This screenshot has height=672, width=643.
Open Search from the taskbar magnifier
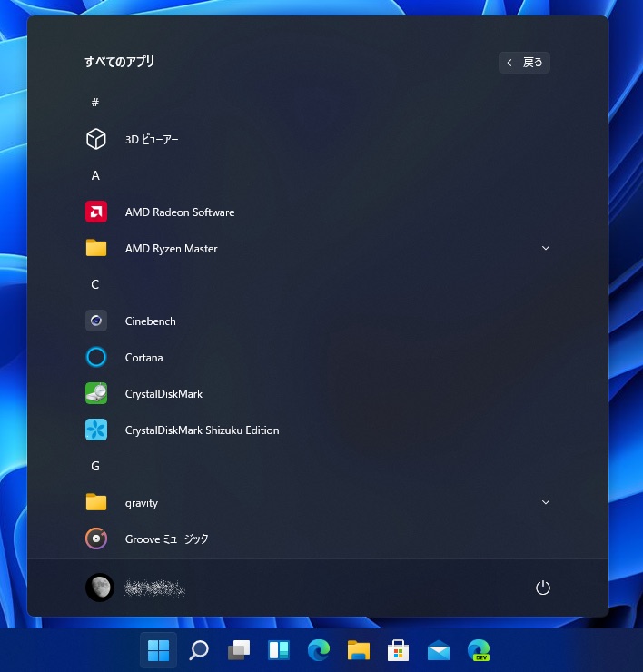click(x=199, y=650)
